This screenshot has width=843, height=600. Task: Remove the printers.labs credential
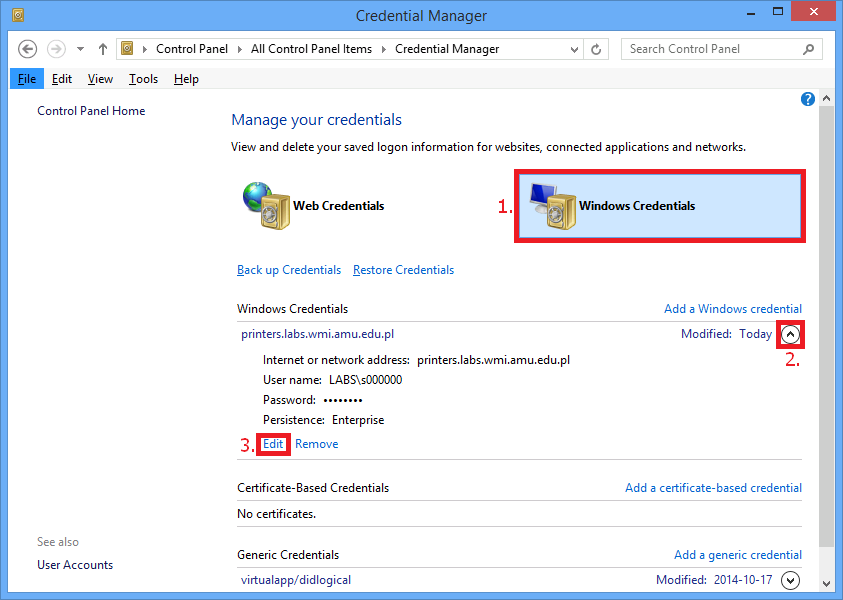(x=317, y=444)
